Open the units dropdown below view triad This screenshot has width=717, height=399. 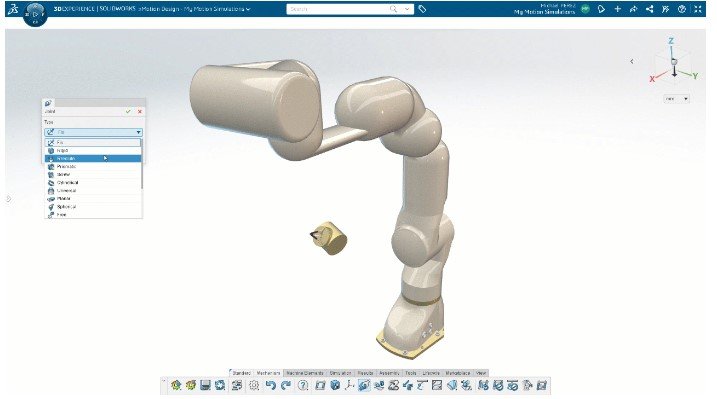pos(677,99)
